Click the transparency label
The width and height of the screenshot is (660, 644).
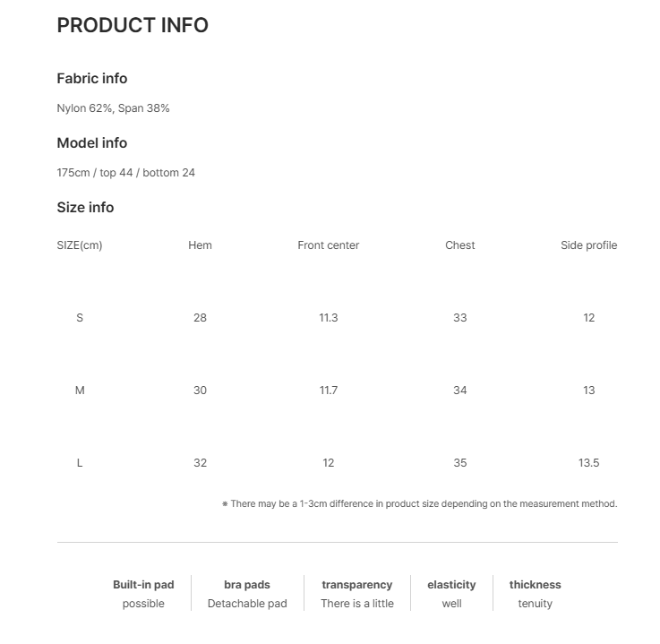coord(357,585)
